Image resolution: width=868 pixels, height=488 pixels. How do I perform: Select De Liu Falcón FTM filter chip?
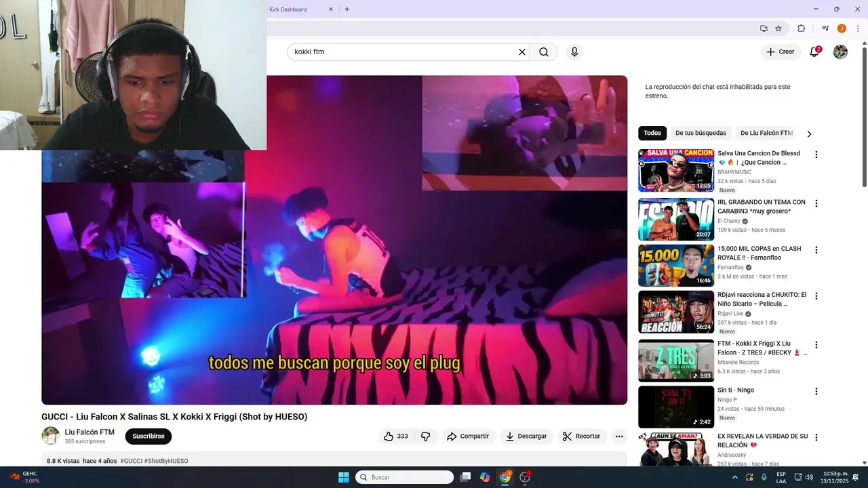point(767,133)
